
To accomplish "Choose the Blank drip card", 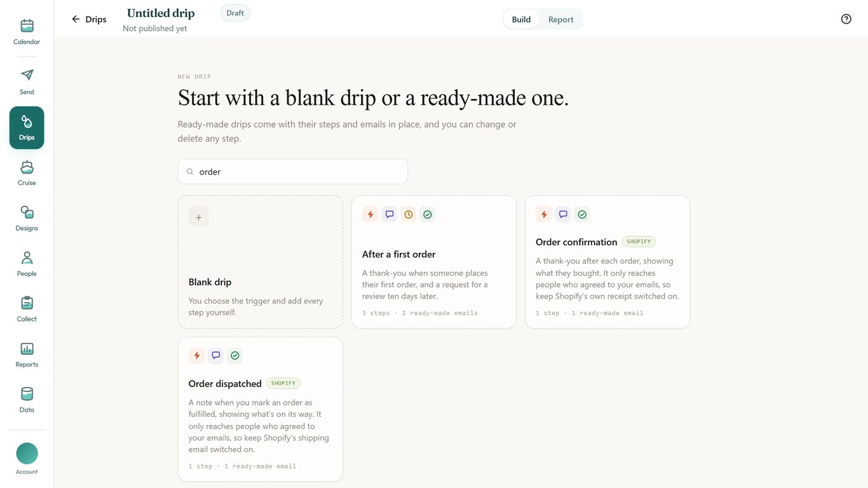I will [261, 262].
